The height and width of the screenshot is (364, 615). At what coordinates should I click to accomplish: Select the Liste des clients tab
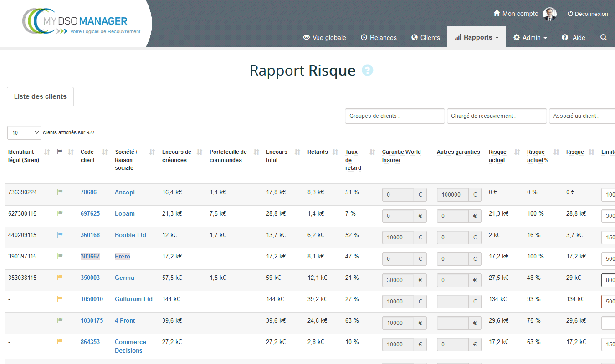[40, 96]
